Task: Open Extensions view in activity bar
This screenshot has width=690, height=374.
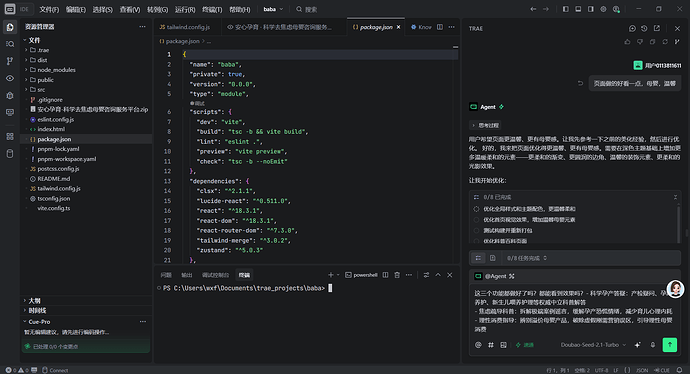Action: [x=10, y=136]
